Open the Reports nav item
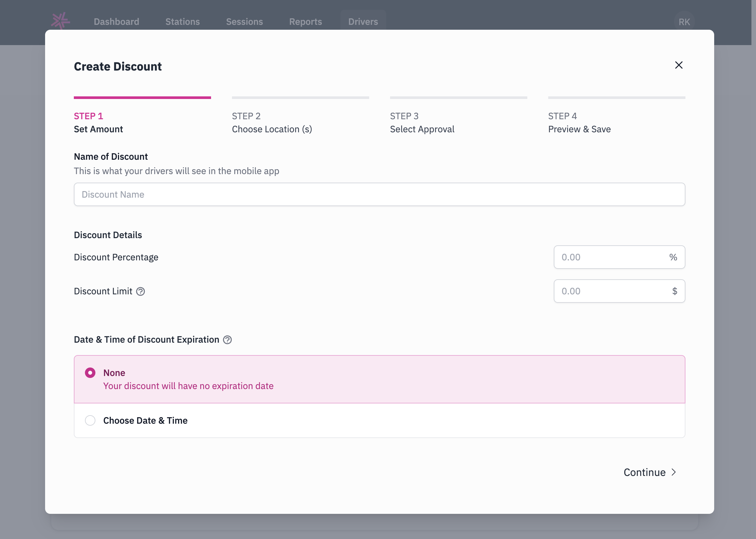The image size is (756, 539). pyautogui.click(x=306, y=22)
